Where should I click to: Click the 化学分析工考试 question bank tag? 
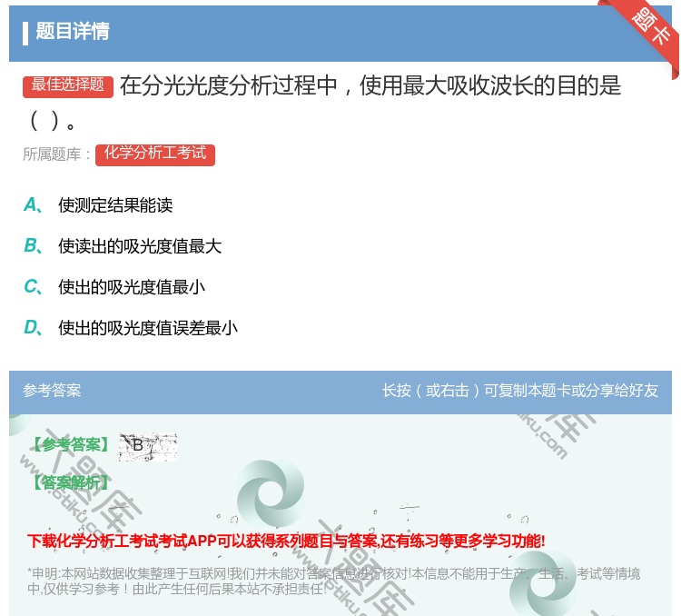pyautogui.click(x=155, y=154)
